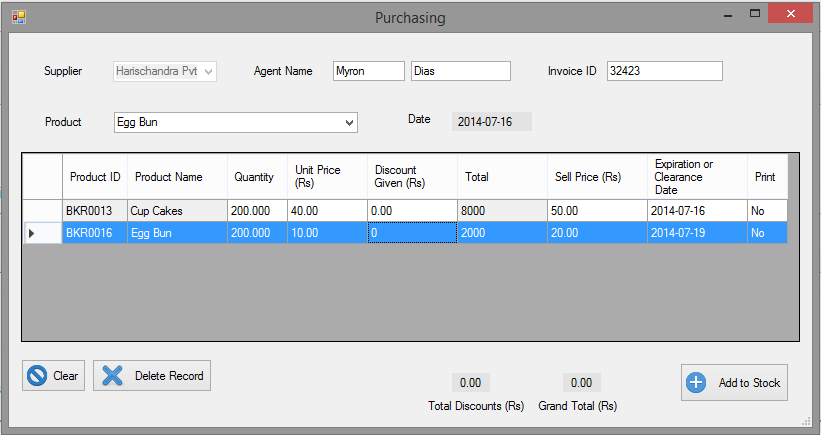This screenshot has height=435, width=821.
Task: Open the Supplier dropdown
Action: (209, 72)
